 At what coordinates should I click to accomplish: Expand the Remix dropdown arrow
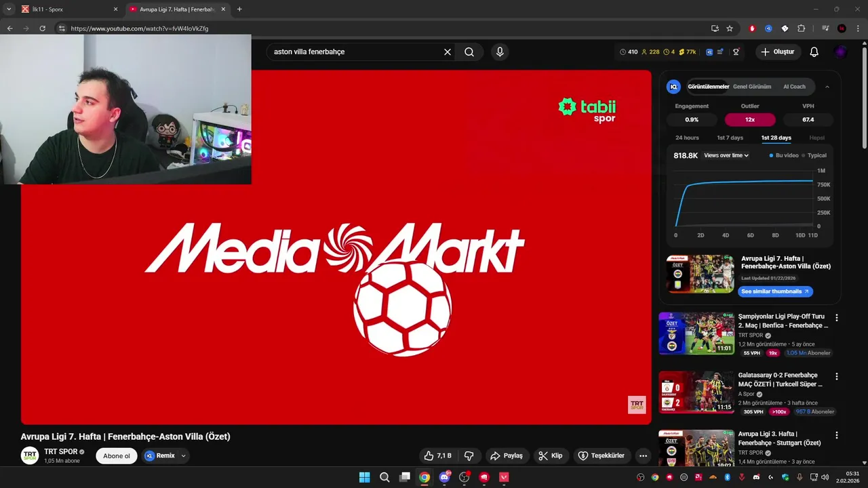point(183,455)
